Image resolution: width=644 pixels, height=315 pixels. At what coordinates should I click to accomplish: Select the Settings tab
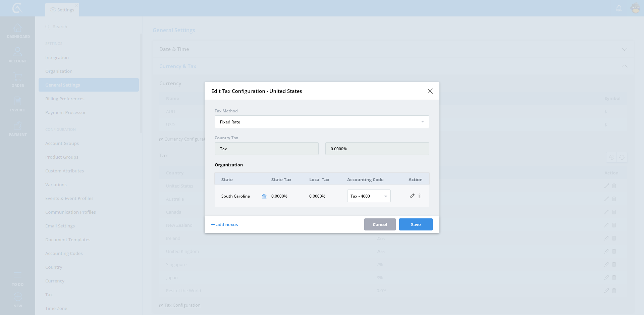pyautogui.click(x=62, y=10)
